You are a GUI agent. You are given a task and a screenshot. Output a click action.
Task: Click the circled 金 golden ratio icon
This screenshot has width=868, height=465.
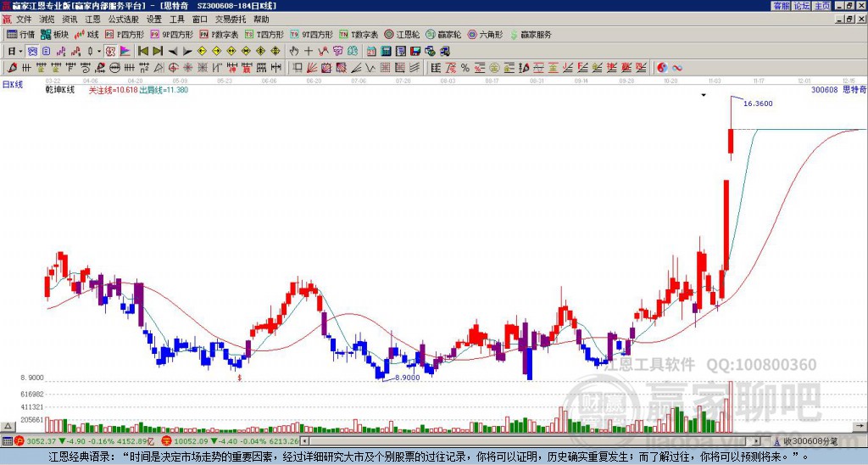pos(494,68)
